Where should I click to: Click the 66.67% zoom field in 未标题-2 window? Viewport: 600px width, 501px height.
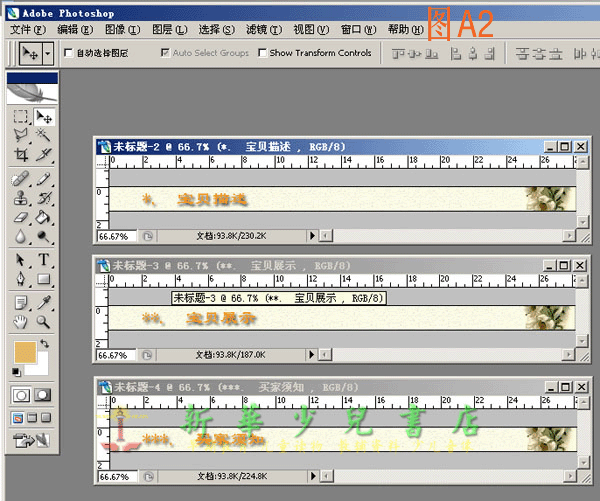pos(117,236)
